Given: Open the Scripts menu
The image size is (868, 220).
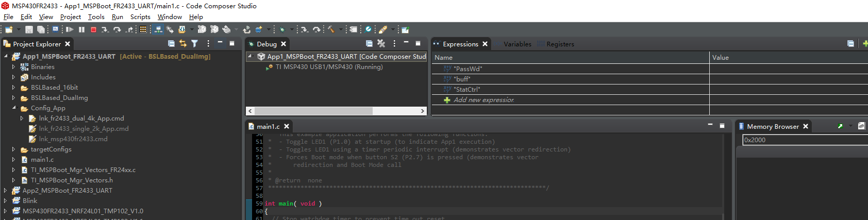Looking at the screenshot, I should 140,16.
